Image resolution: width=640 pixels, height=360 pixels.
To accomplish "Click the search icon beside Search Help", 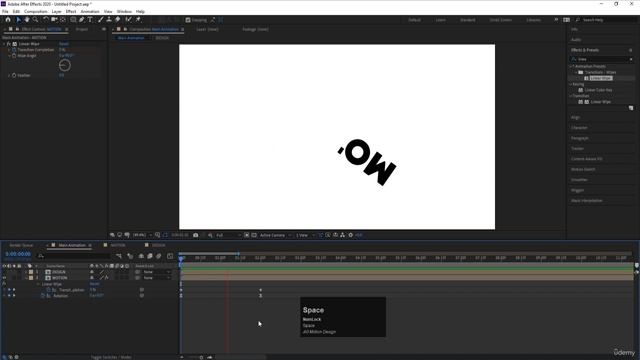I will click(578, 20).
